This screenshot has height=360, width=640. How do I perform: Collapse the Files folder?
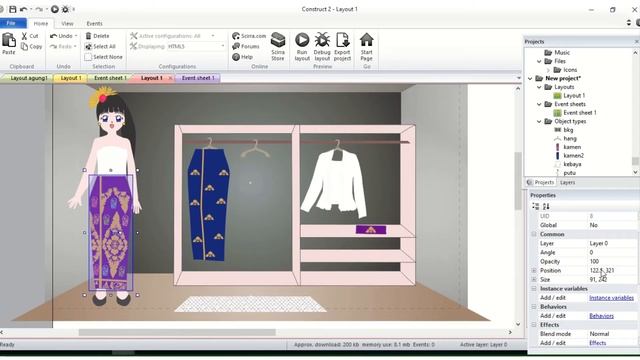pyautogui.click(x=539, y=61)
